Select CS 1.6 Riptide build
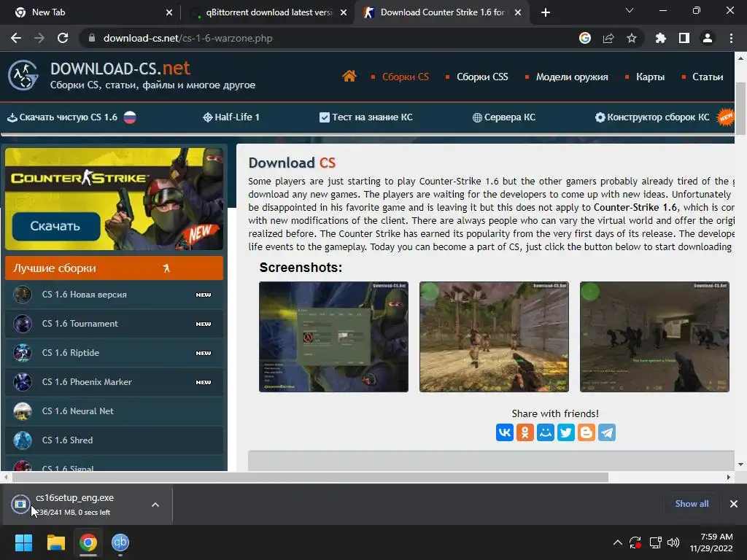This screenshot has width=747, height=560. (x=115, y=353)
